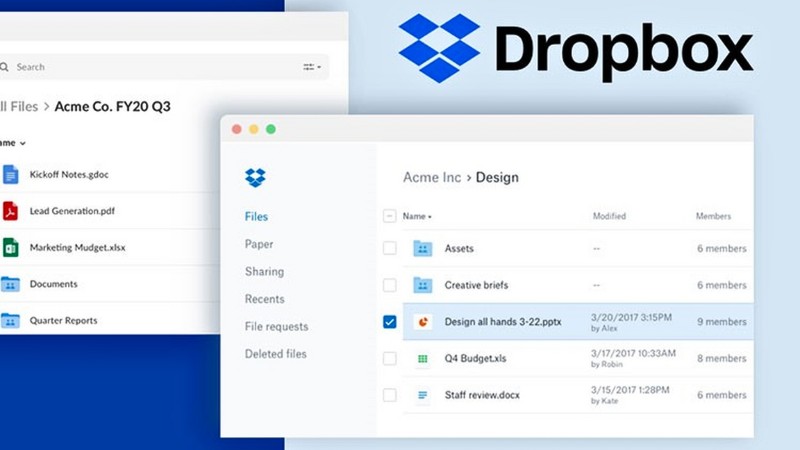Screen dimensions: 800x450
Task: Click the 3/20/2017 3:15PM modified date
Action: pos(631,317)
